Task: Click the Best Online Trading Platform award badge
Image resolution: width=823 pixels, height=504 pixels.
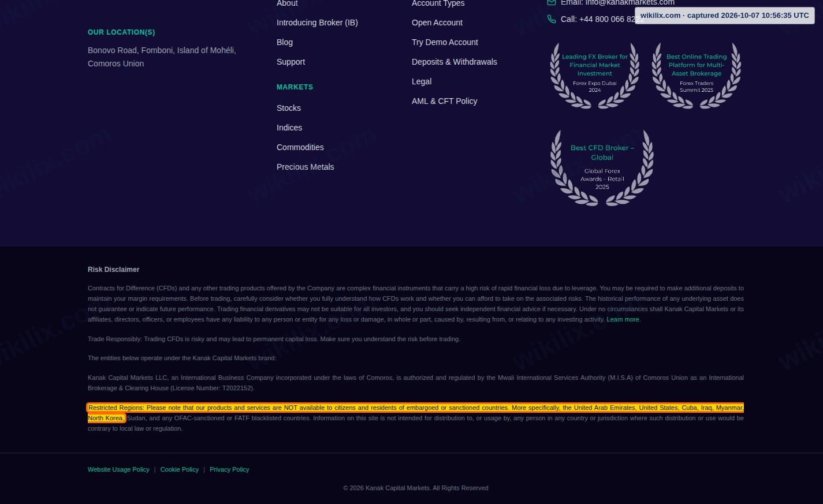Action: click(697, 75)
